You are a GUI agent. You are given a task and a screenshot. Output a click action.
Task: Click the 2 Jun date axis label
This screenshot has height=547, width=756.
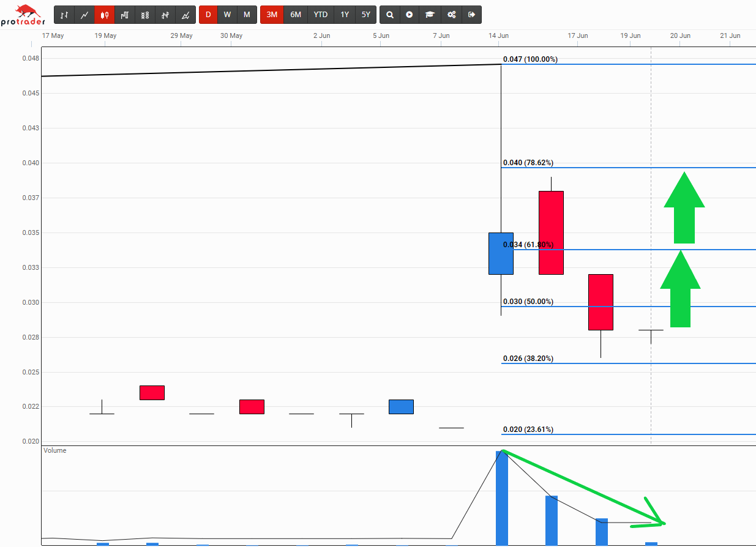pos(321,35)
